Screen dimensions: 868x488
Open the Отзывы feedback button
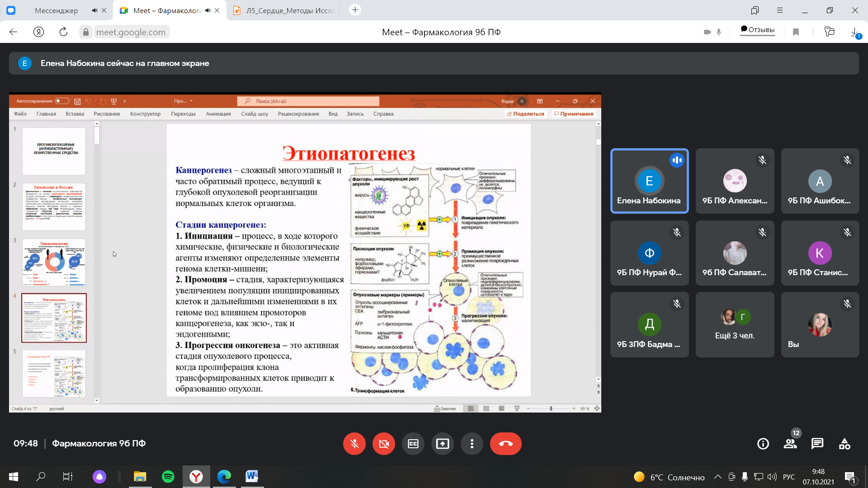pos(757,30)
